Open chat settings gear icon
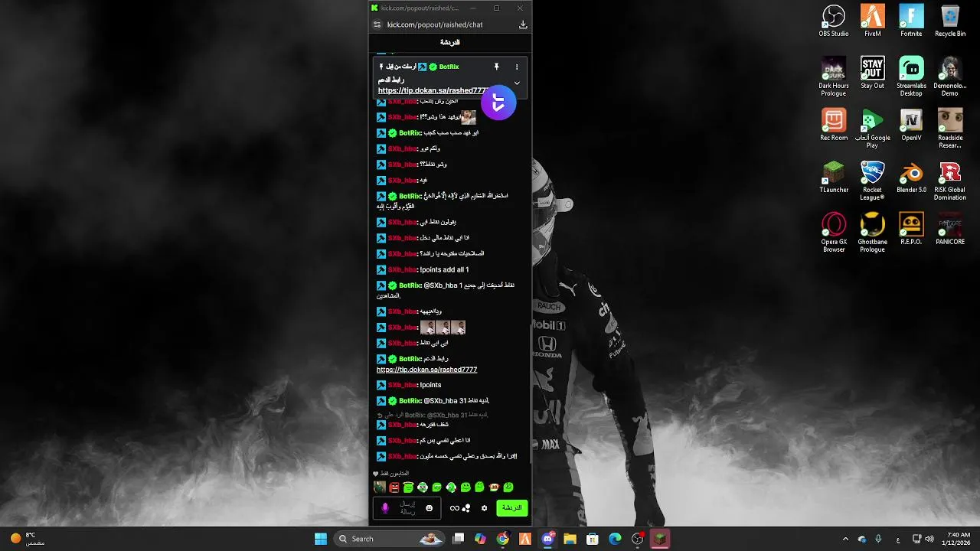Image resolution: width=980 pixels, height=551 pixels. pos(484,507)
